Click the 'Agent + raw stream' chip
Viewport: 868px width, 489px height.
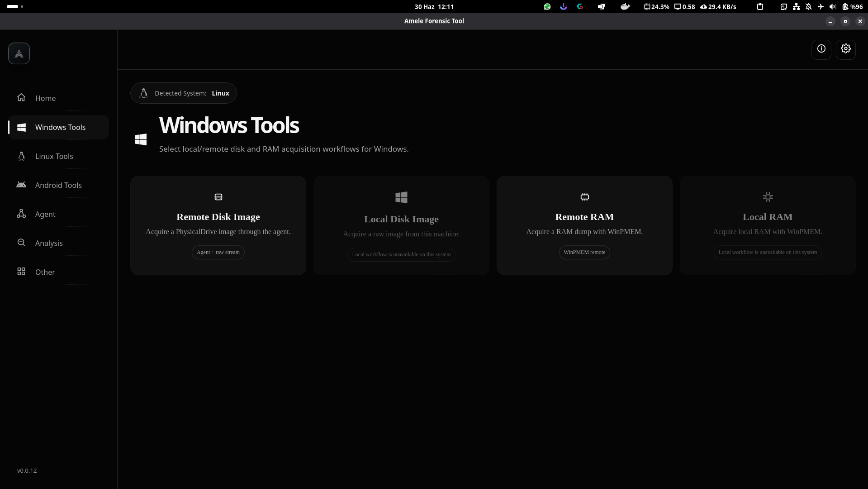click(218, 252)
